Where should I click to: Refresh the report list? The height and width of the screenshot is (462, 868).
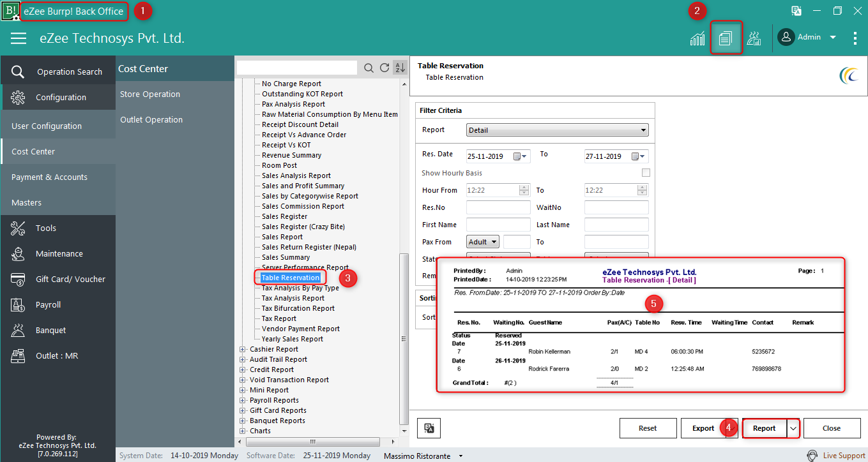pyautogui.click(x=385, y=68)
